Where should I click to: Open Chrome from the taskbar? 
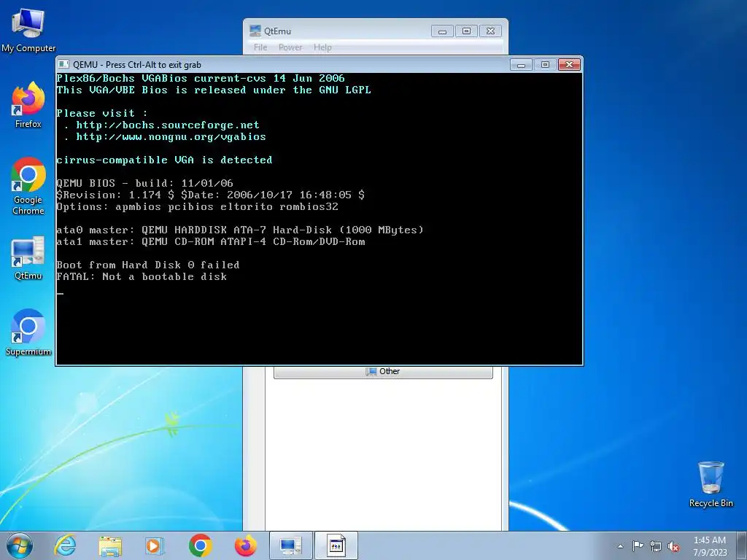[x=200, y=545]
